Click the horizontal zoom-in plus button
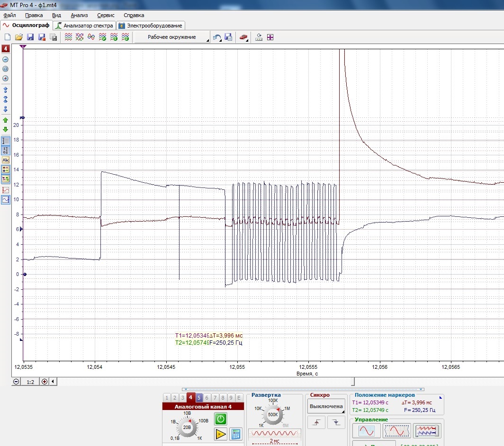Image resolution: width=504 pixels, height=446 pixels. tap(45, 382)
